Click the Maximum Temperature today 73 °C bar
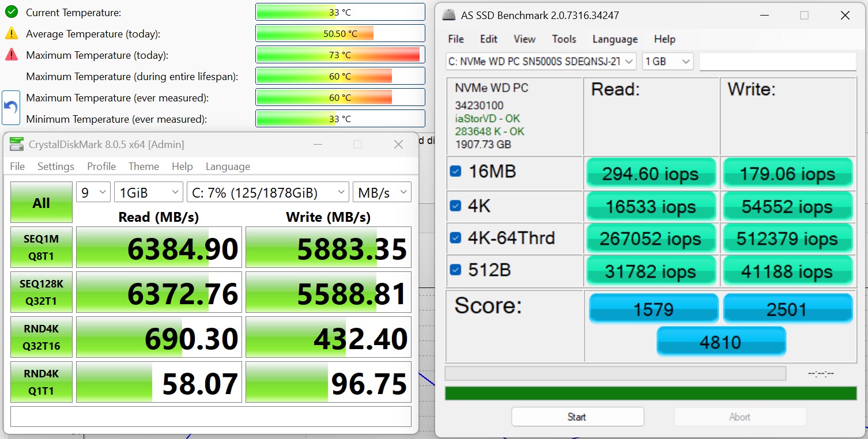This screenshot has height=439, width=868. point(340,55)
